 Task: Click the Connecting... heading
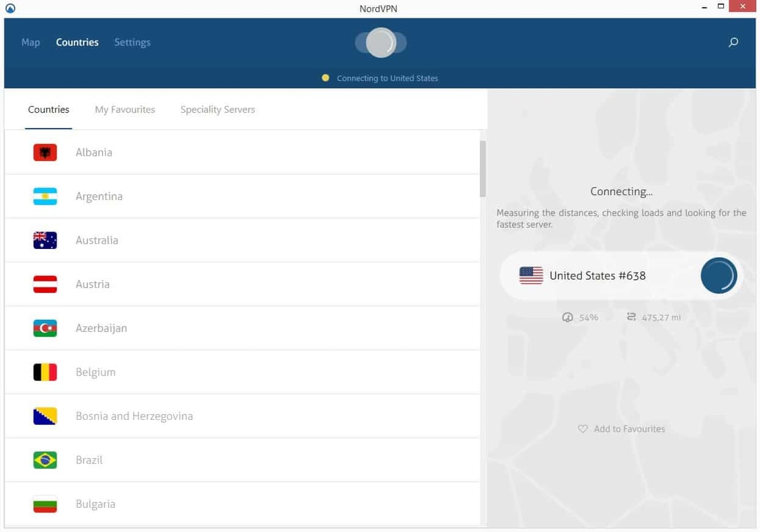[621, 191]
